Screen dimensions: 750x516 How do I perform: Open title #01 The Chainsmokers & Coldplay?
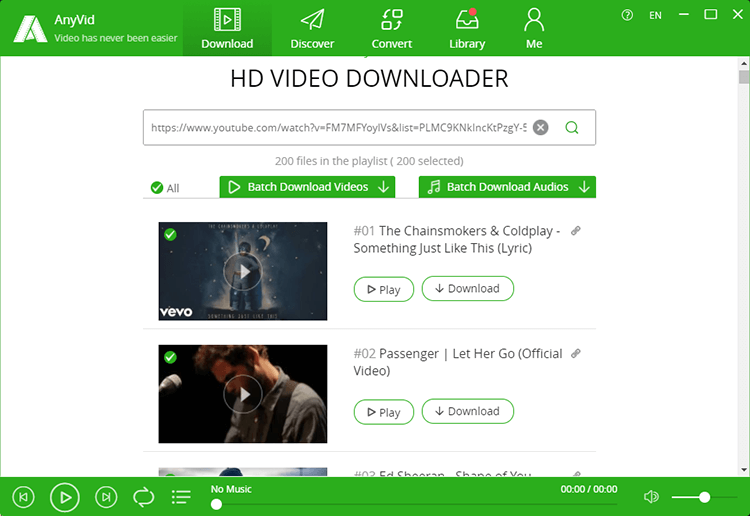pyautogui.click(x=457, y=240)
